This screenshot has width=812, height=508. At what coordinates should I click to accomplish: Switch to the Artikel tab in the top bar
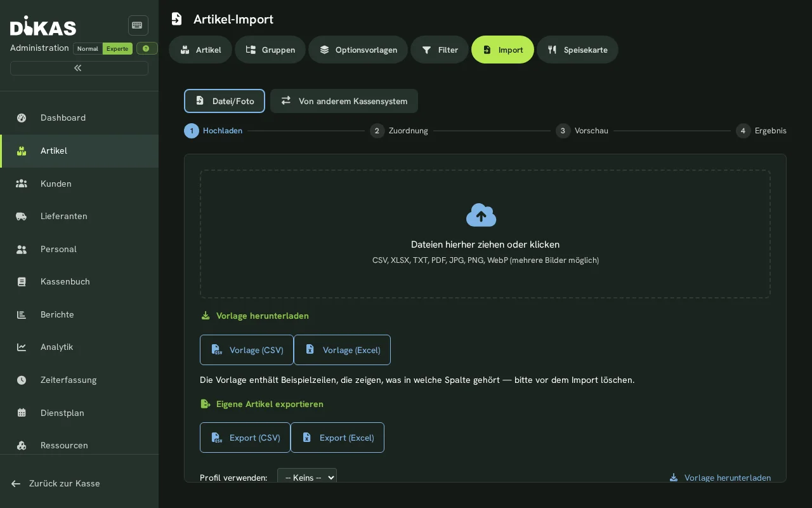point(200,50)
